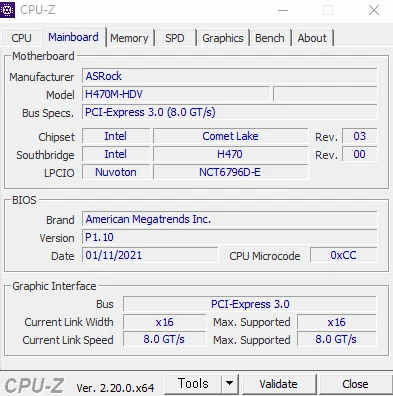The width and height of the screenshot is (393, 396).
Task: Click the southbridge revision 00 value
Action: point(360,154)
